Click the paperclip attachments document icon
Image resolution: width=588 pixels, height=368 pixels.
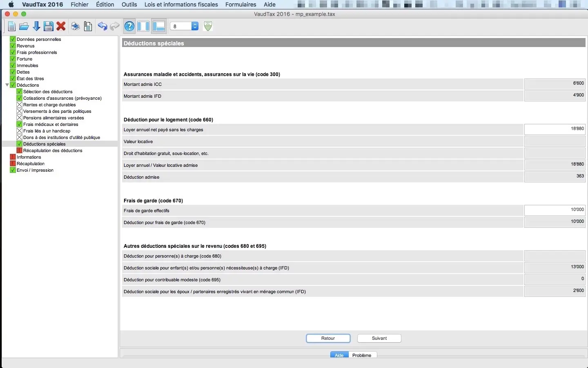tap(88, 27)
